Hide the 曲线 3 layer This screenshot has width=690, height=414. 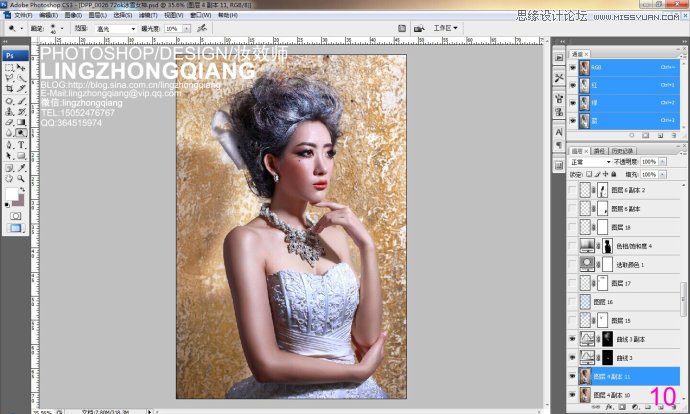573,358
